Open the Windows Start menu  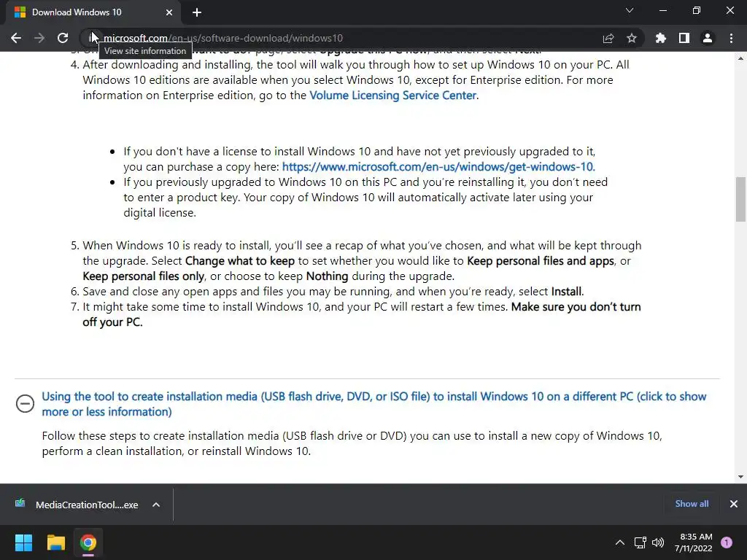(x=23, y=542)
